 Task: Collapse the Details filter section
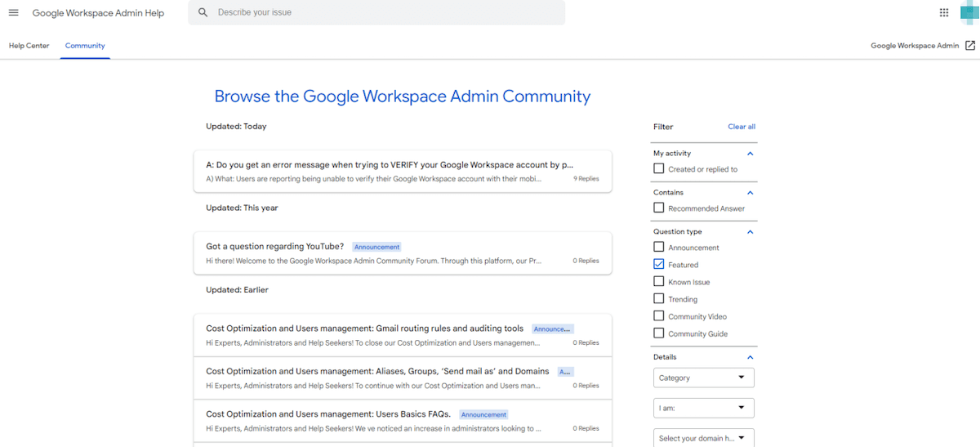pyautogui.click(x=751, y=357)
